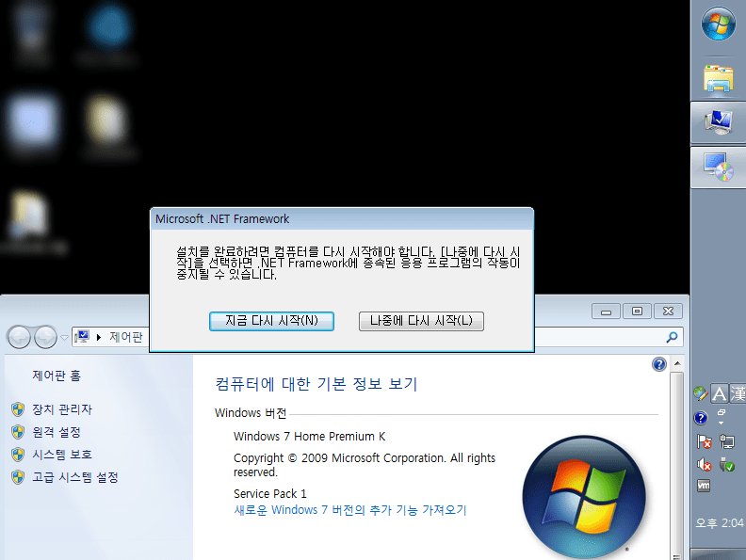Open 새로운 Windows 7 버전의 추가 기능 가져오기 link
The height and width of the screenshot is (560, 746).
tap(350, 510)
